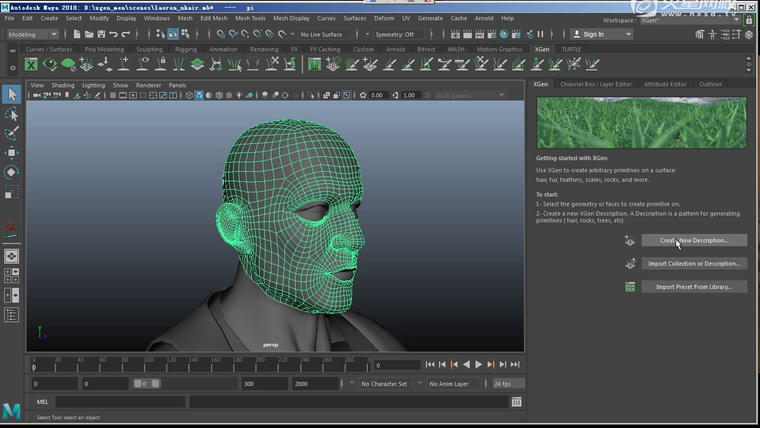Expand the No Character Set dropdown
The image size is (760, 428).
[386, 384]
